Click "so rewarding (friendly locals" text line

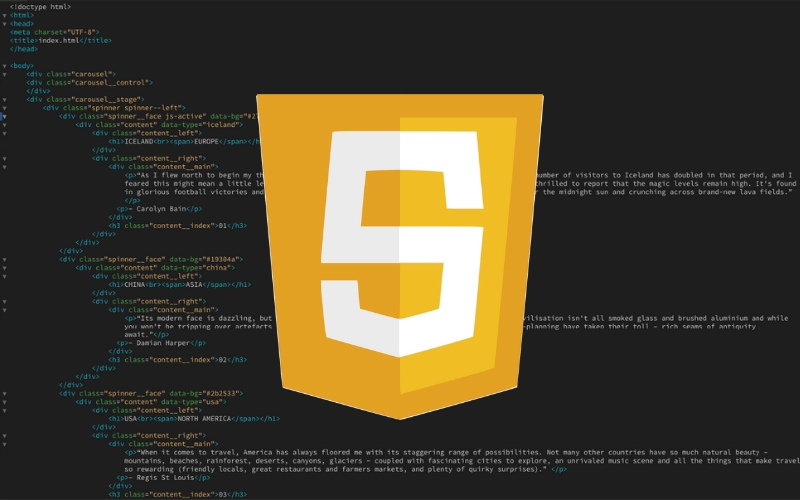[x=345, y=469]
